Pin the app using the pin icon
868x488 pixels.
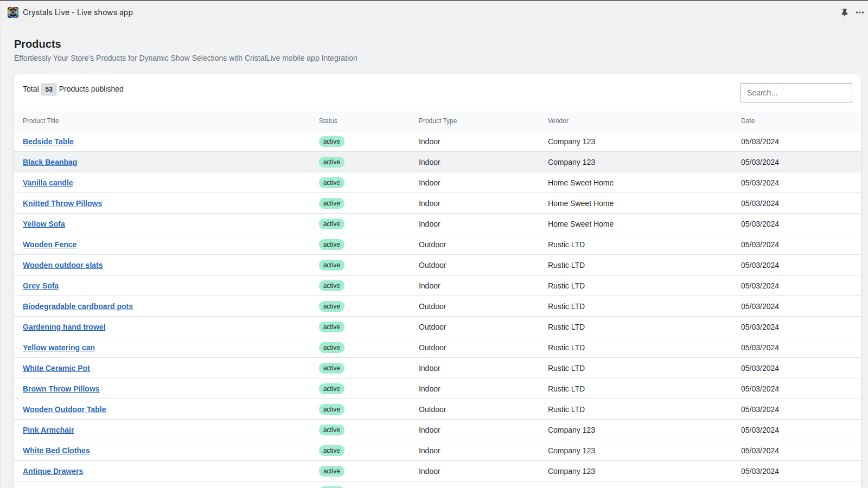(845, 12)
